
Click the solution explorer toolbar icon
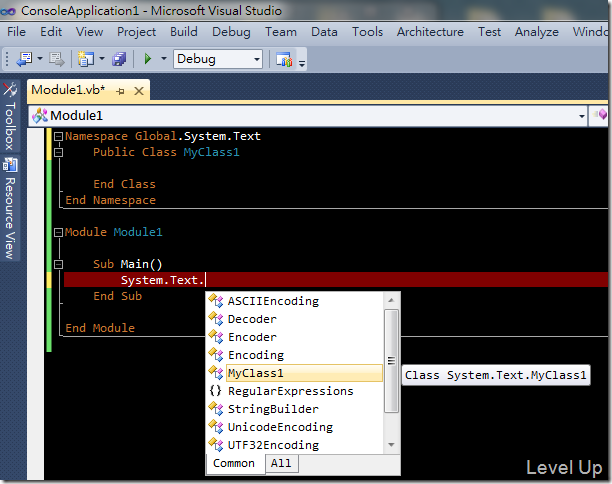point(284,59)
